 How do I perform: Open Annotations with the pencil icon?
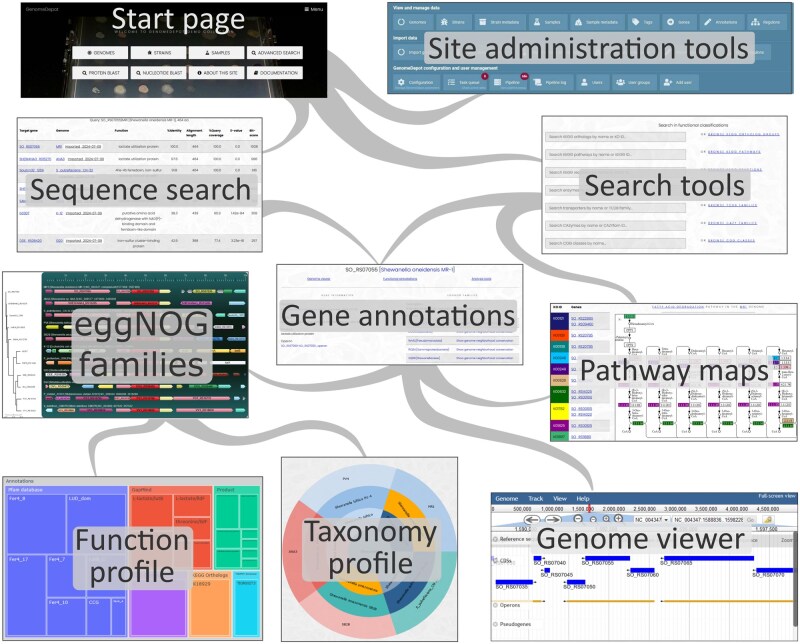720,22
